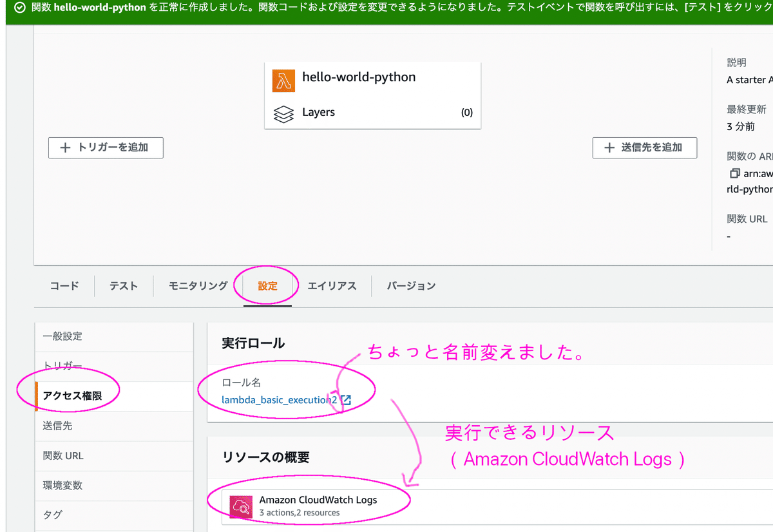This screenshot has width=773, height=532.
Task: Click the リソースの概要 heading
Action: (x=265, y=457)
